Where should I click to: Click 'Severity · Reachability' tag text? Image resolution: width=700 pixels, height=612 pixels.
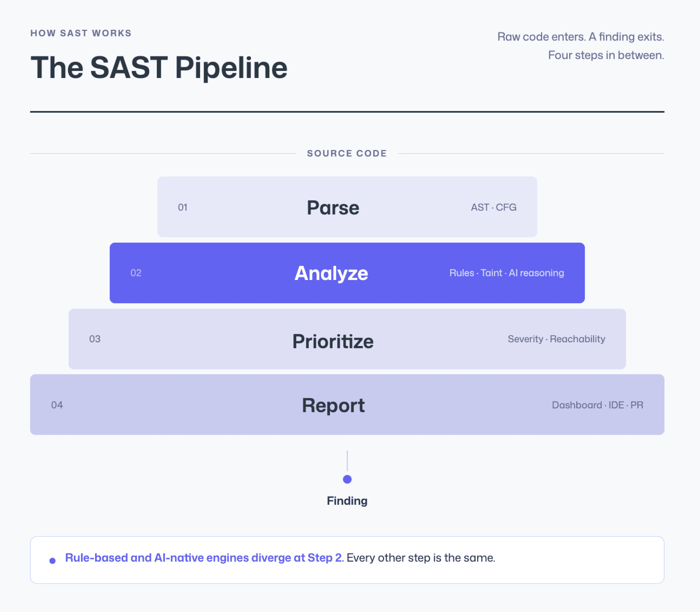pos(556,339)
